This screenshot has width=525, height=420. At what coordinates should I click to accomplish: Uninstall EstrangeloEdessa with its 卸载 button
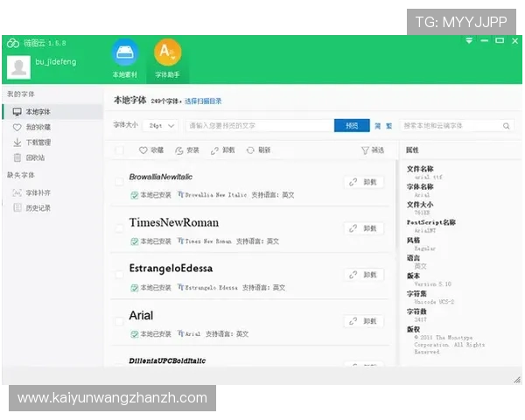[x=364, y=275]
